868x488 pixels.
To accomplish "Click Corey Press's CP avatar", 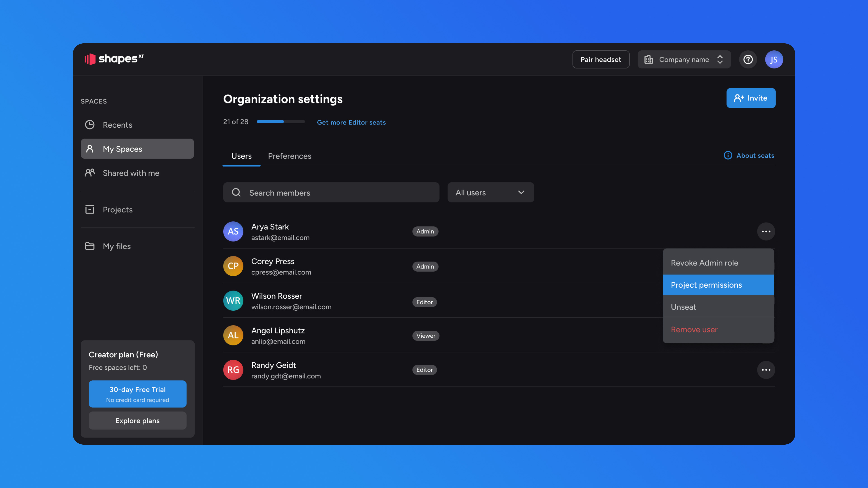I will (x=233, y=266).
